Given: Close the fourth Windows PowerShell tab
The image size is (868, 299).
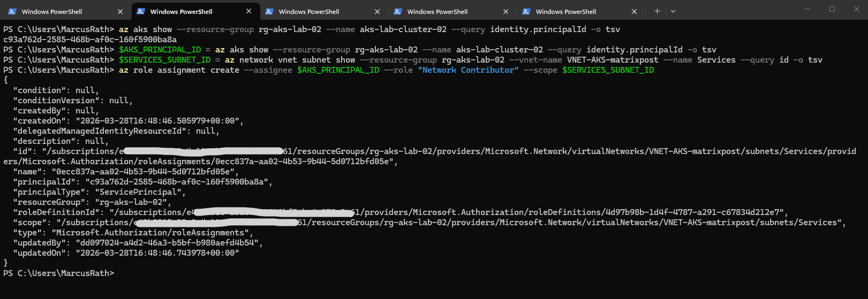Looking at the screenshot, I should point(505,11).
